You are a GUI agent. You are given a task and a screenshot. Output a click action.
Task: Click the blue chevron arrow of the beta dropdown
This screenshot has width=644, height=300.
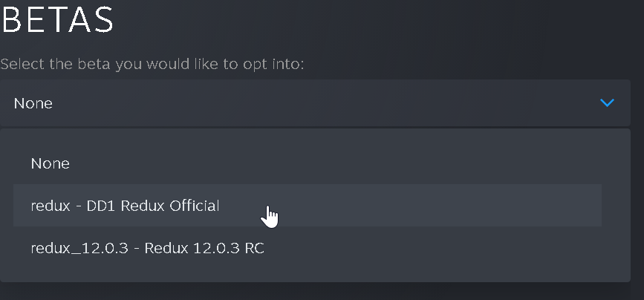pos(607,102)
